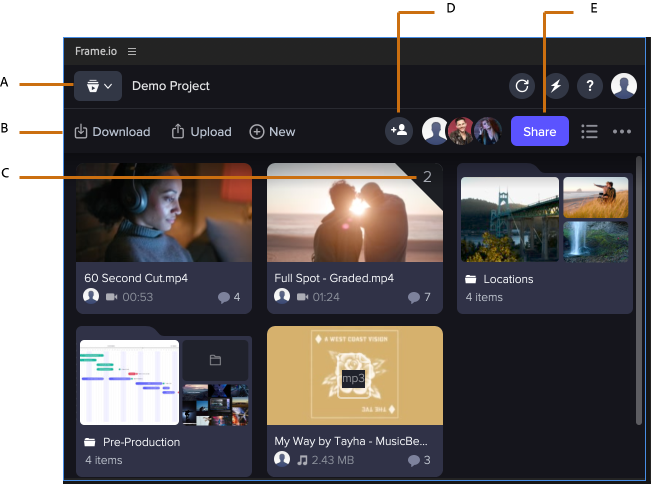The width and height of the screenshot is (651, 484).
Task: Click the vertical scrollbar of the asset grid
Action: pyautogui.click(x=639, y=291)
